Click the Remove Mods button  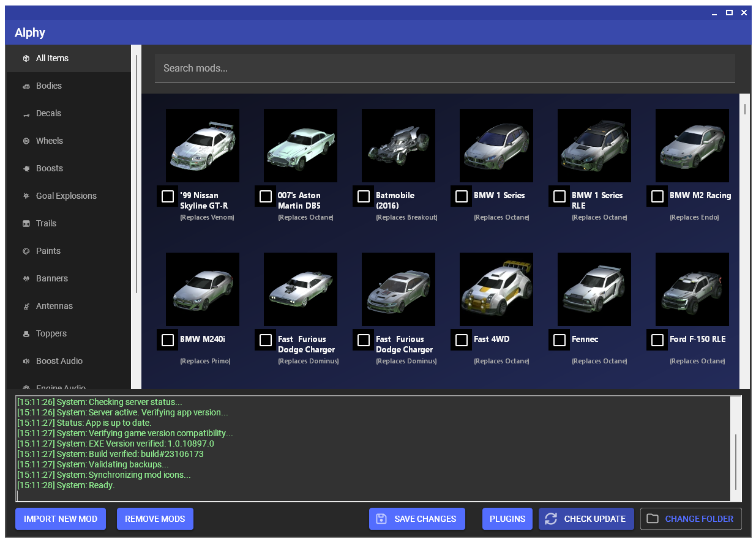pyautogui.click(x=155, y=519)
